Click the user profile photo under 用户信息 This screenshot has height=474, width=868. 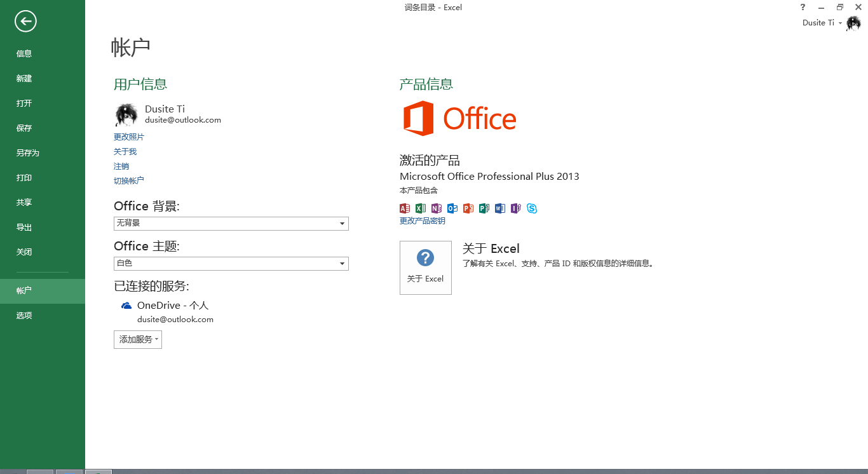pos(126,114)
